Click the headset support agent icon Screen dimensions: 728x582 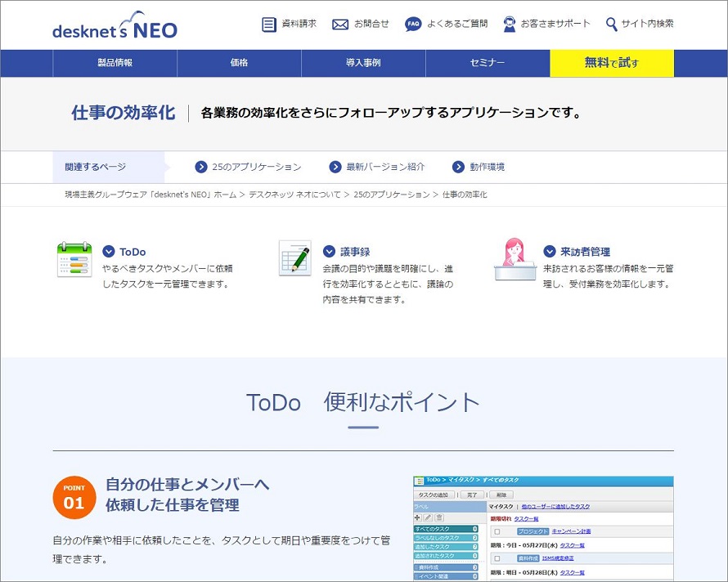coord(510,25)
